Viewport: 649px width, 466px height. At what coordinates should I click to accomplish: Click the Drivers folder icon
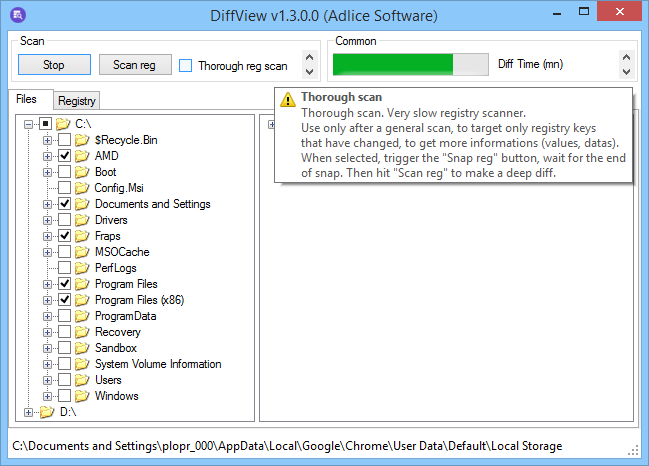82,220
